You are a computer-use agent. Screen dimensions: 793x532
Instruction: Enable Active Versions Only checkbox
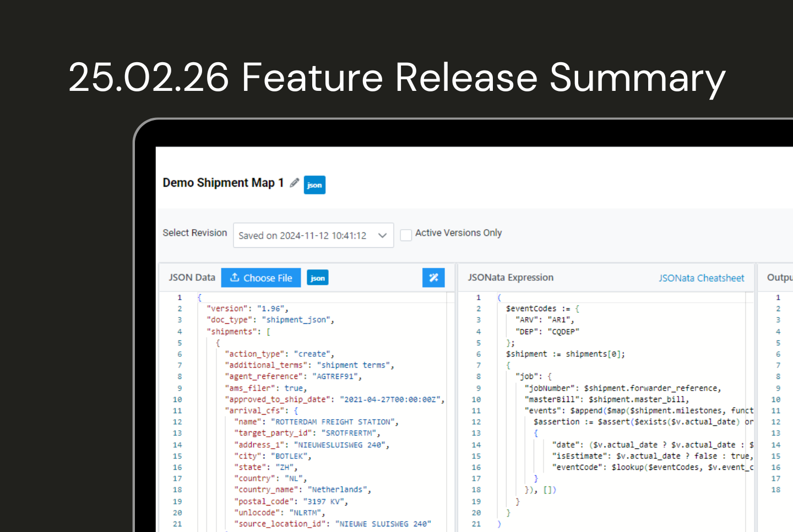click(406, 235)
